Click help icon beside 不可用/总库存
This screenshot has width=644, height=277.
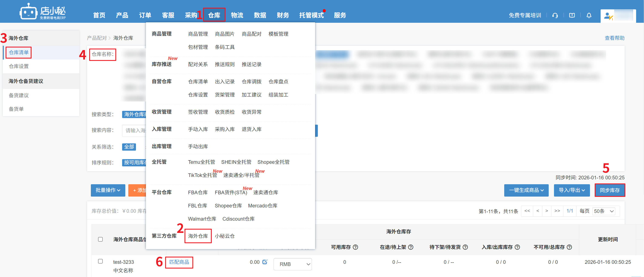(x=569, y=247)
